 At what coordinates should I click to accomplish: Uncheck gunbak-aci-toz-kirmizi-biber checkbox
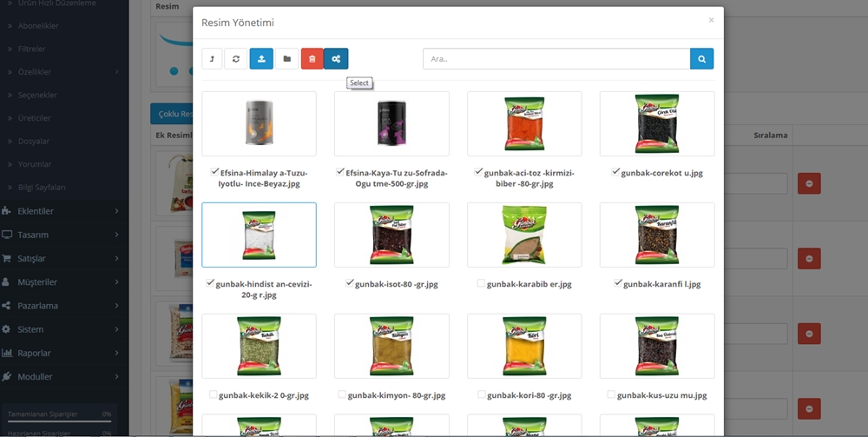click(x=478, y=172)
